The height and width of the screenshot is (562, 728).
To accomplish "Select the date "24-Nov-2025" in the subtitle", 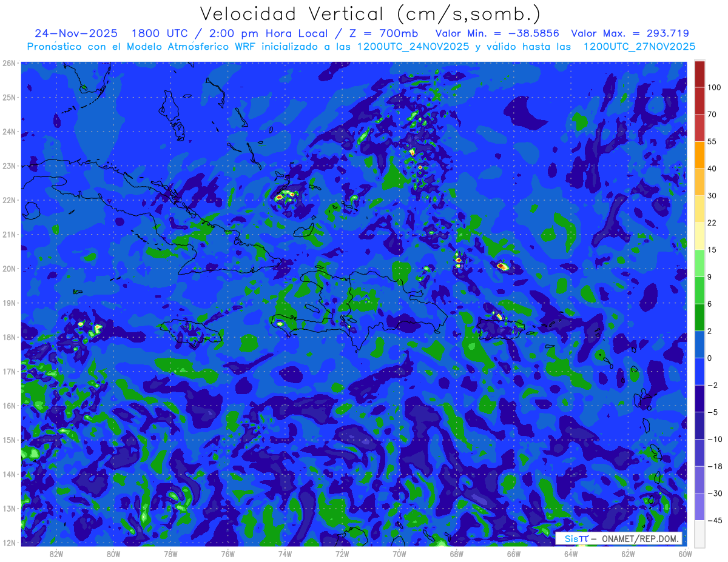I will point(76,33).
